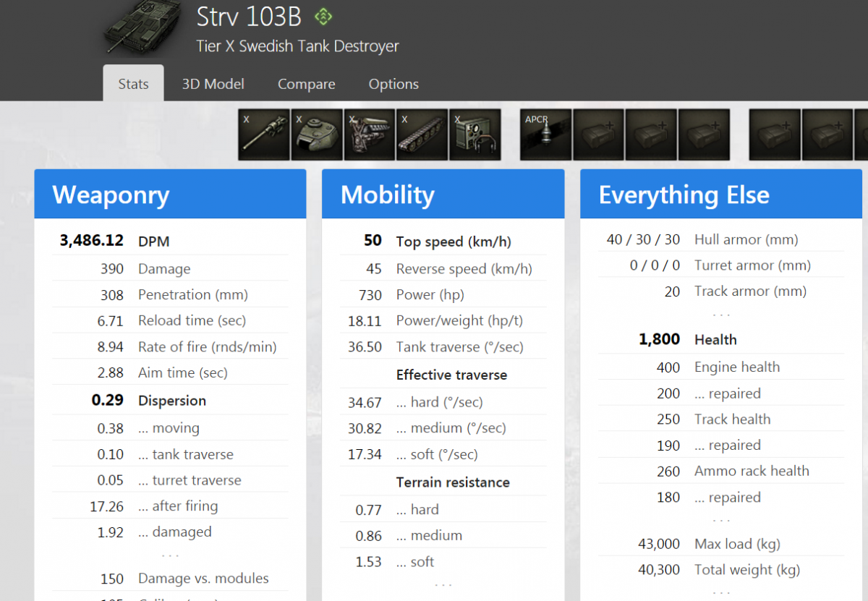Open the Compare tab
Viewport: 868px width, 601px height.
(306, 84)
